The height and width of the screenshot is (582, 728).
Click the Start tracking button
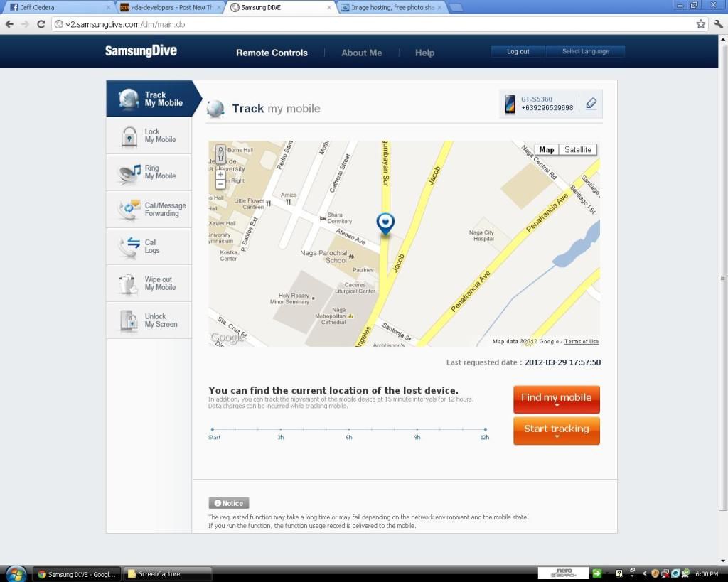click(x=556, y=431)
